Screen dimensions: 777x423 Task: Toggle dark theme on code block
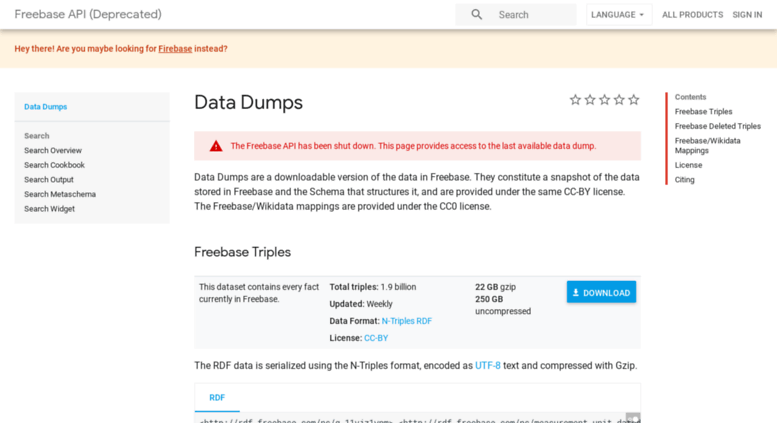pos(632,418)
